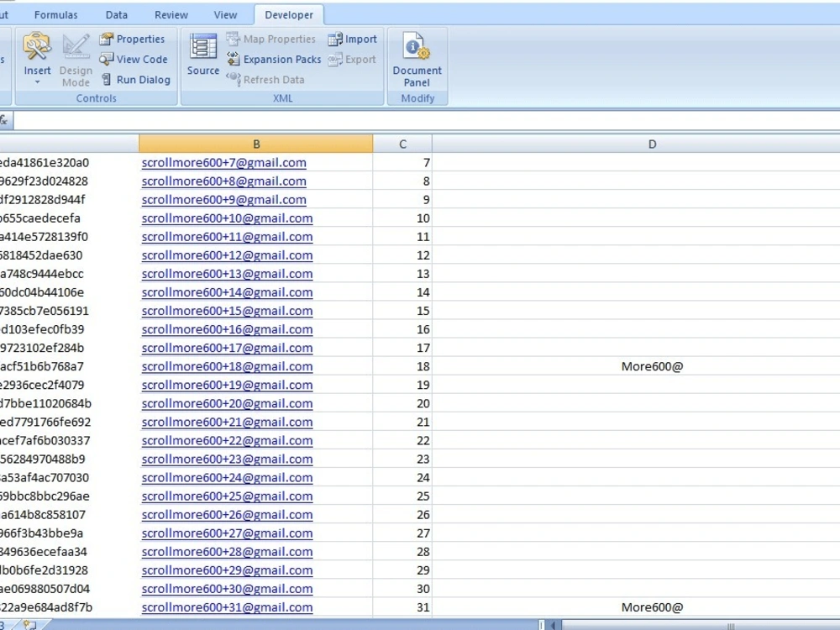Select the Developer tab

289,15
